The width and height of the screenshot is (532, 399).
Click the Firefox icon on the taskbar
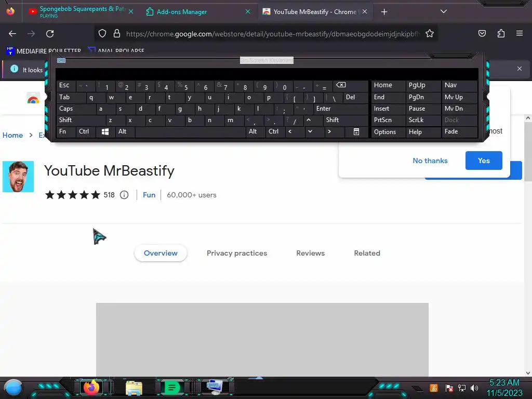click(91, 388)
